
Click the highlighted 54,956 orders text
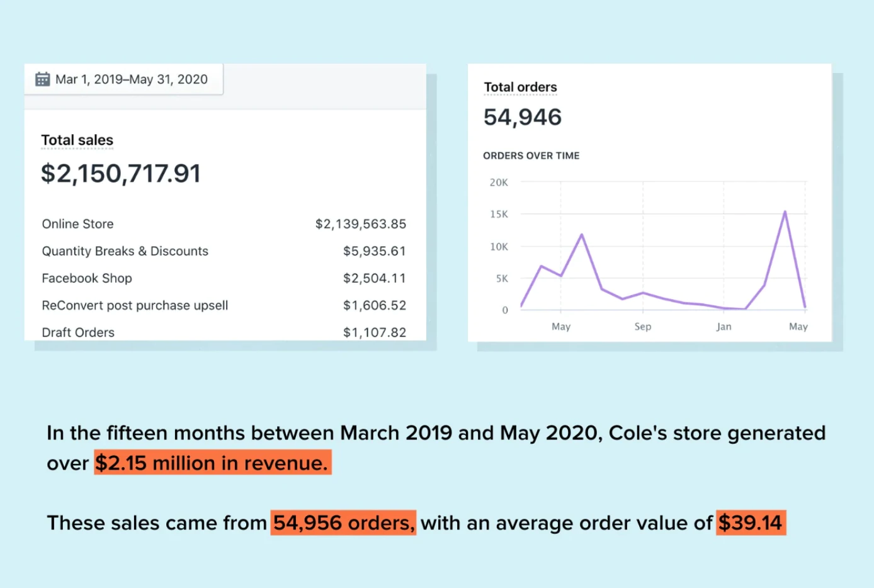343,523
